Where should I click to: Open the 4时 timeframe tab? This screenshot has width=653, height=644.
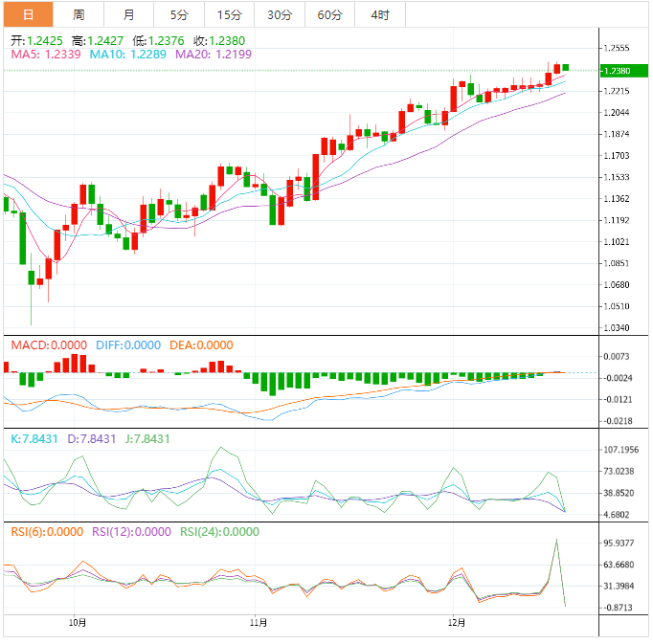tap(380, 14)
